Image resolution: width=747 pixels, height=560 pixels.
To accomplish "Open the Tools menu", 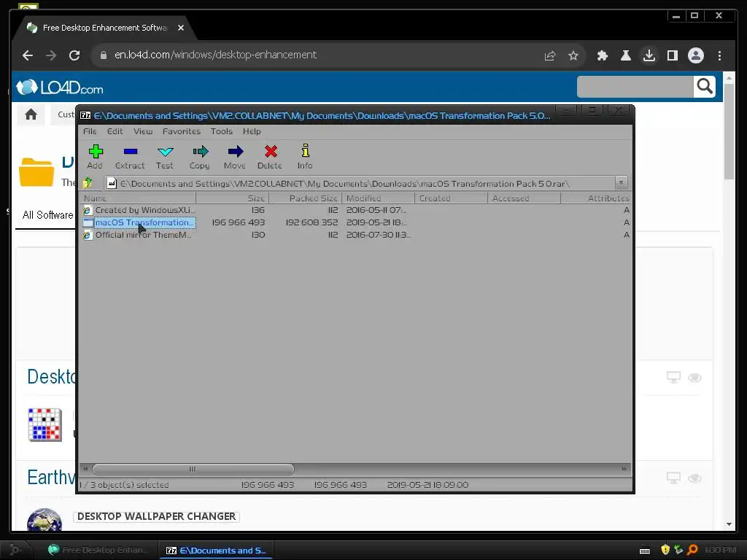I will pyautogui.click(x=222, y=131).
